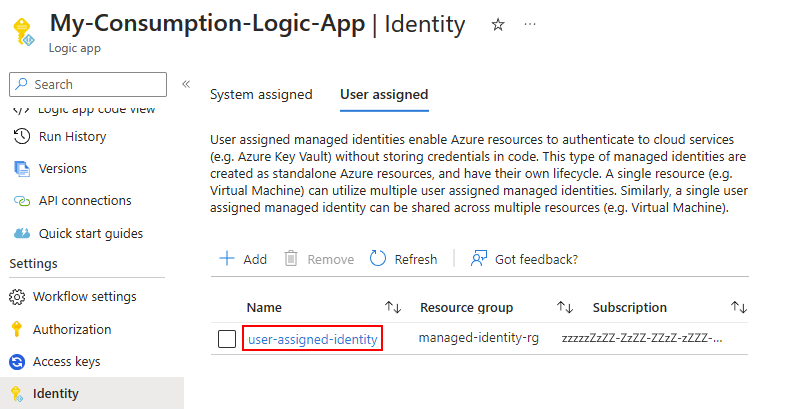The width and height of the screenshot is (800, 410).
Task: Click Add to add an identity
Action: pos(243,259)
